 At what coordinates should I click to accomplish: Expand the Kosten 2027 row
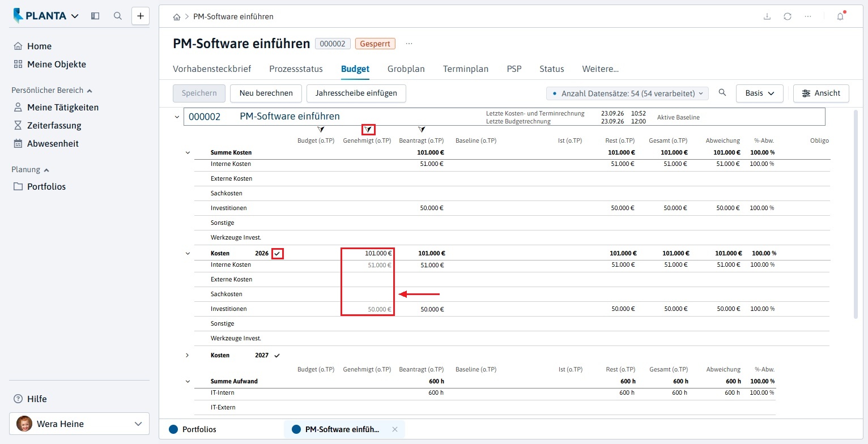click(x=188, y=356)
